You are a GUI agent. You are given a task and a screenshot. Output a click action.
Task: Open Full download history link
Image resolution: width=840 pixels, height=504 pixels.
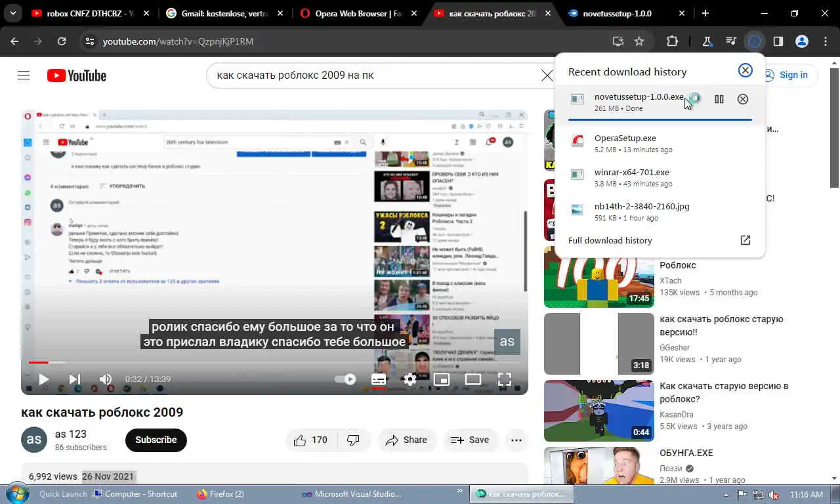click(610, 240)
